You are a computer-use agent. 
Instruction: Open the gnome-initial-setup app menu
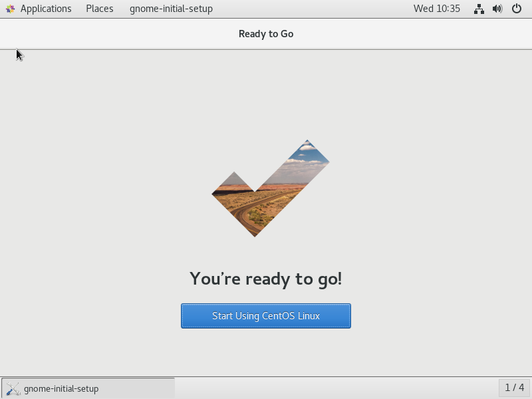(x=171, y=9)
